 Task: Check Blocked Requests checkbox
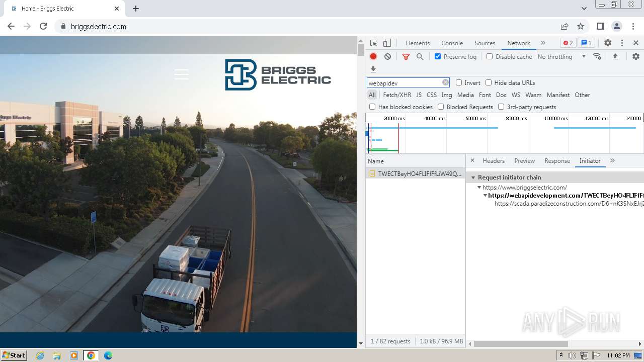point(441,107)
